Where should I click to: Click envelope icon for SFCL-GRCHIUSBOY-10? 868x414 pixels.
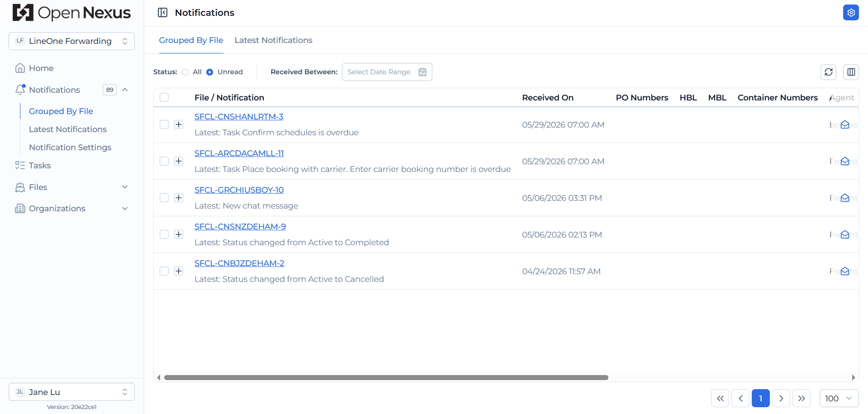844,198
